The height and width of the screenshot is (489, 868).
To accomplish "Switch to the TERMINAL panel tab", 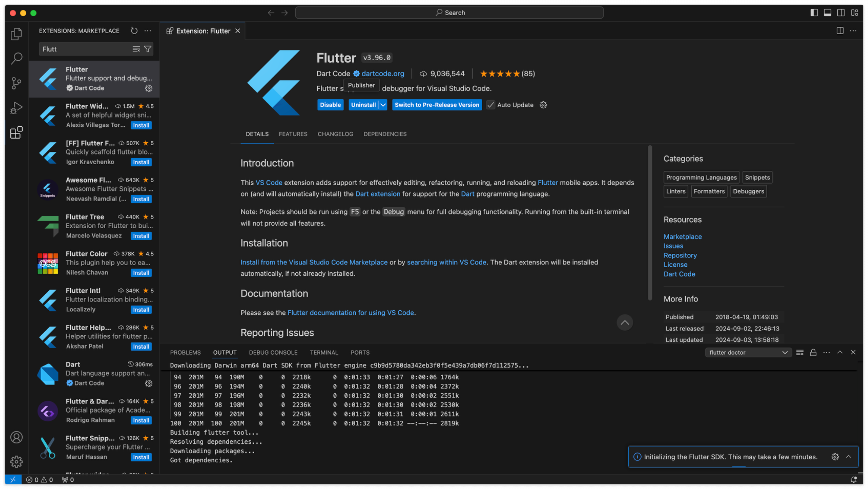I will [x=324, y=353].
